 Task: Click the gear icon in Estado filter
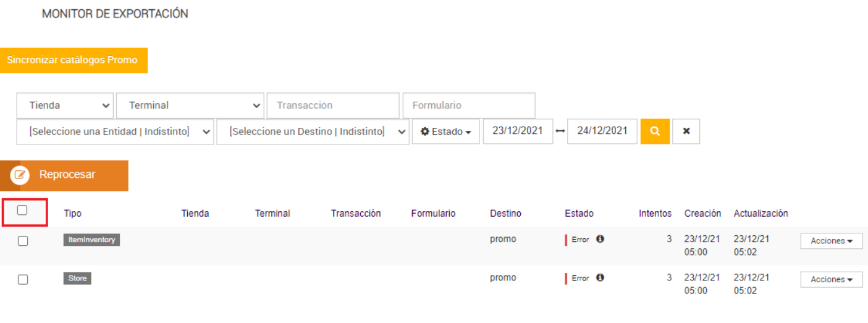point(425,132)
